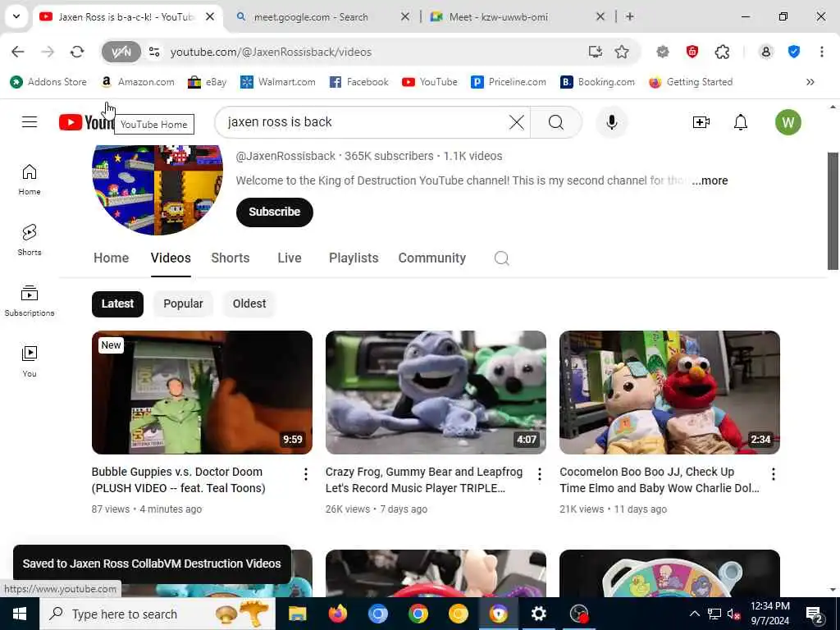Expand channel description with ...more
Screen dimensions: 840x630
click(710, 180)
